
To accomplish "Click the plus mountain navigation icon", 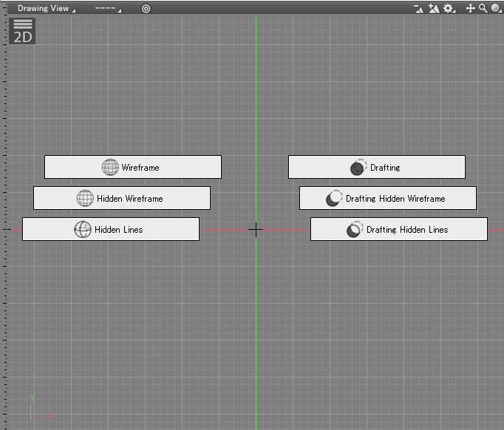I will (x=434, y=9).
